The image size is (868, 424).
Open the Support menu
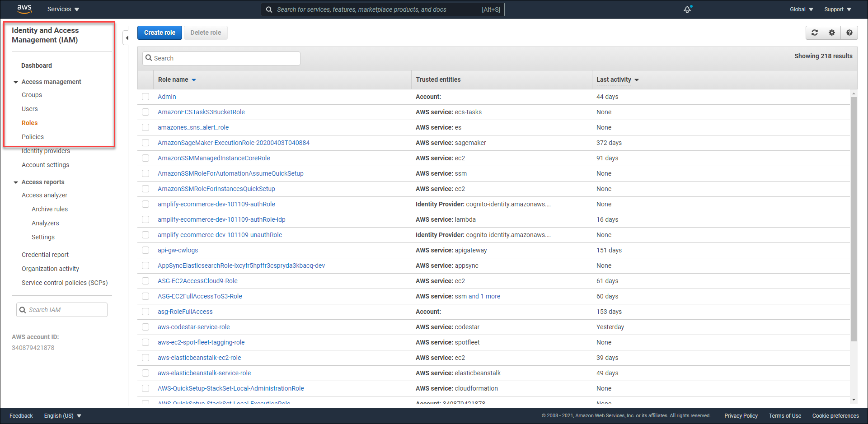click(x=838, y=9)
